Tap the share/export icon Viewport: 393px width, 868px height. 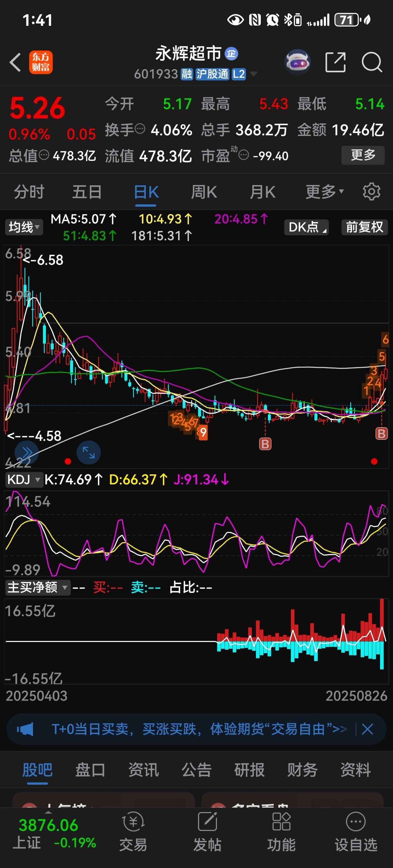pyautogui.click(x=335, y=62)
